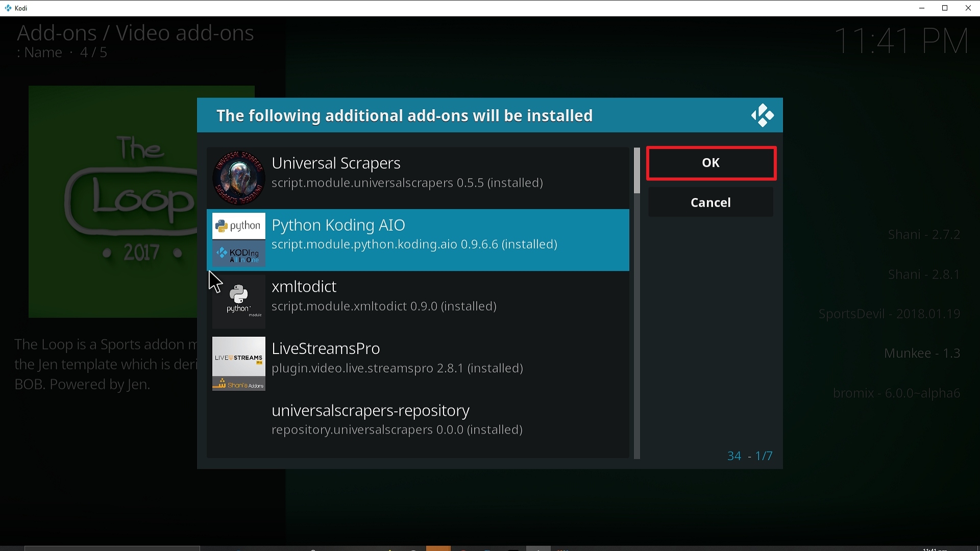Select universalscrapers-repository list row

pyautogui.click(x=418, y=425)
